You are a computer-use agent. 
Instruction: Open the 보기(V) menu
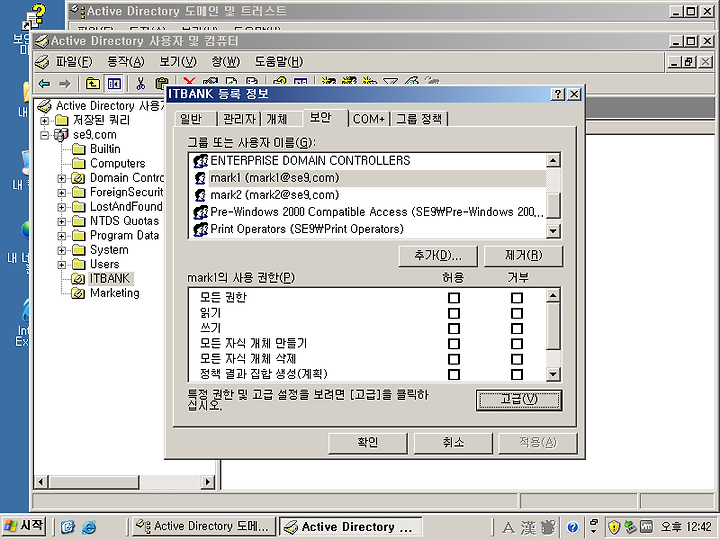pyautogui.click(x=178, y=62)
